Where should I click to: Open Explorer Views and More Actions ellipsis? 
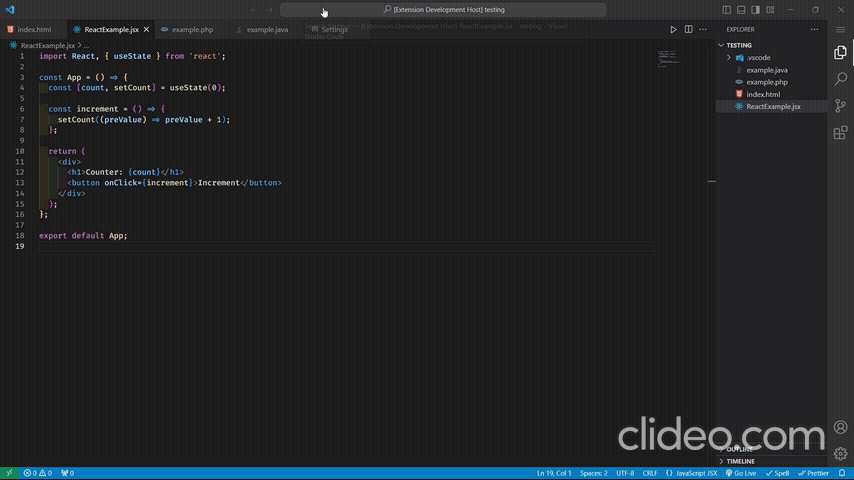(x=814, y=29)
